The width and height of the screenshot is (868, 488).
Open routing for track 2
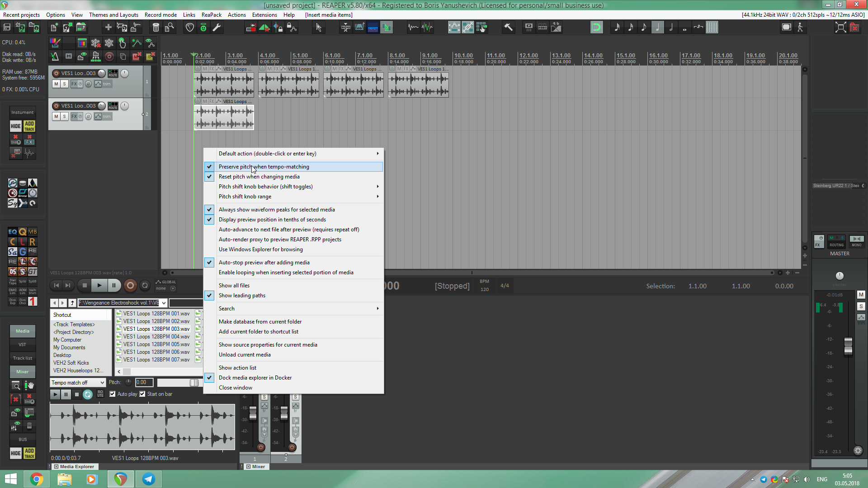113,106
